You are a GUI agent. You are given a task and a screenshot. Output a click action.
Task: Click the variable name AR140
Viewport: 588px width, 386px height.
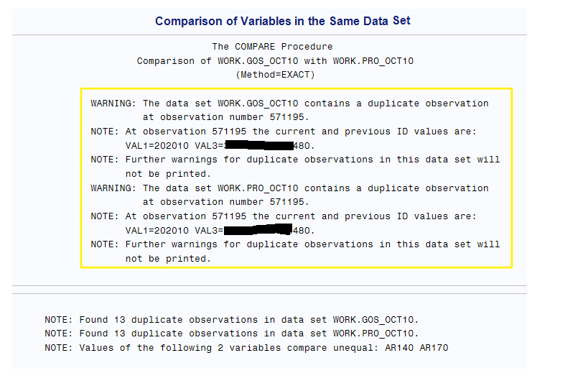click(399, 348)
